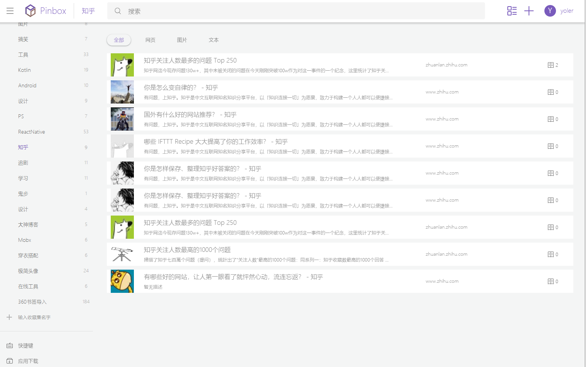588x367 pixels.
Task: Open the yoler account avatar menu
Action: click(x=550, y=11)
